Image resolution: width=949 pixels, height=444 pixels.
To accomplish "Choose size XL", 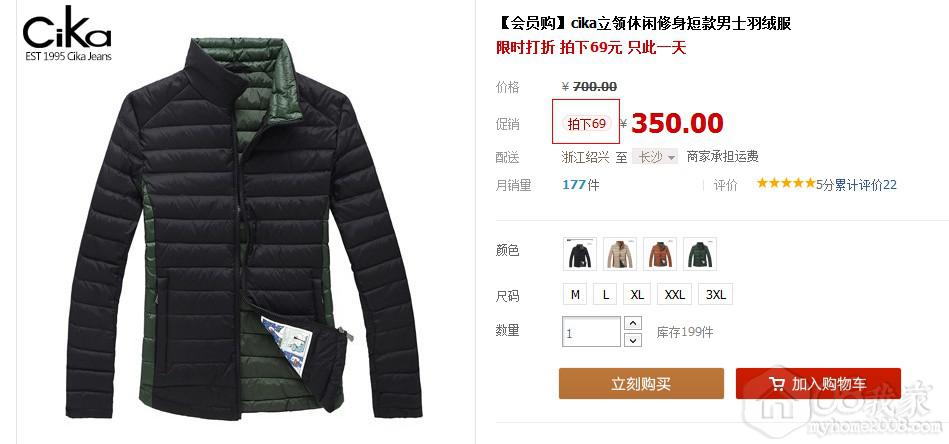I will pyautogui.click(x=637, y=295).
